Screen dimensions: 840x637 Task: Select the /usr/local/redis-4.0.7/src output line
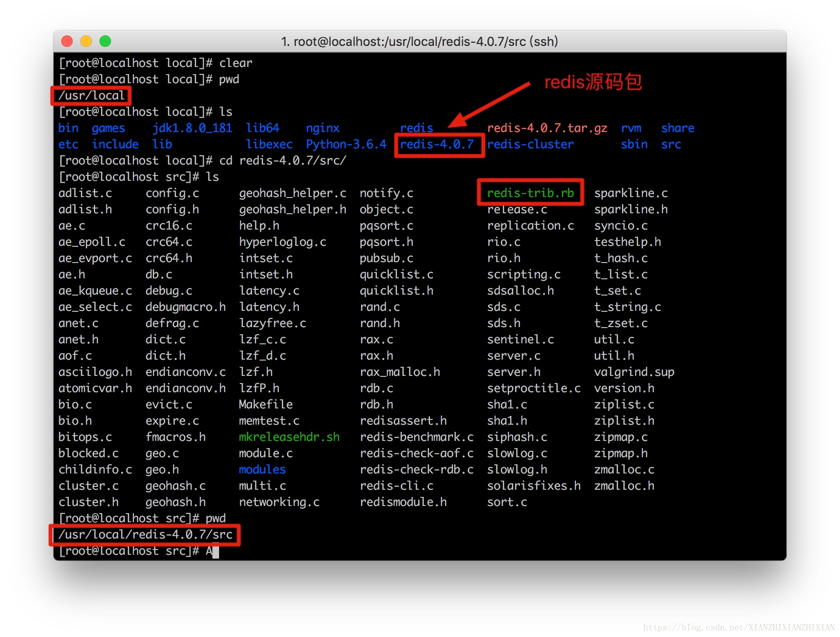pos(145,535)
